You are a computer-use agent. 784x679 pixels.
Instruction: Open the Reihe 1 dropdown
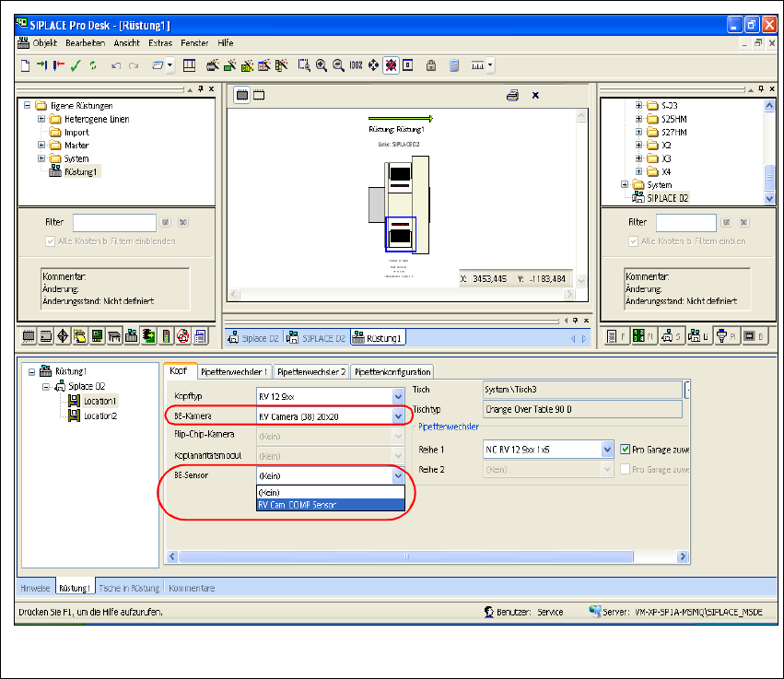(607, 450)
